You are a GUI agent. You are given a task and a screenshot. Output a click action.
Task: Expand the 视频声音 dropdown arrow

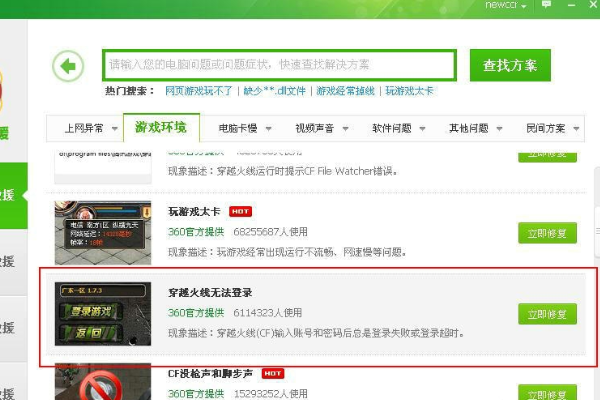[345, 129]
